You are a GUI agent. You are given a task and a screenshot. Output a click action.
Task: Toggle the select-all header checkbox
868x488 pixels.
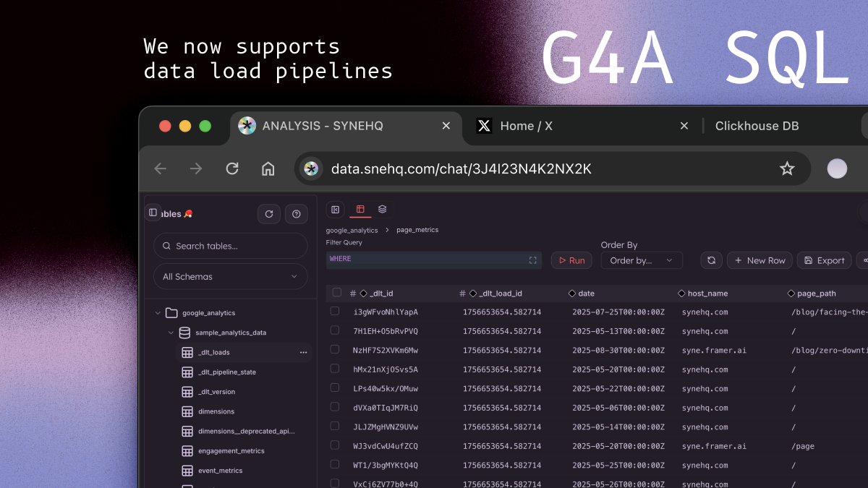[336, 293]
